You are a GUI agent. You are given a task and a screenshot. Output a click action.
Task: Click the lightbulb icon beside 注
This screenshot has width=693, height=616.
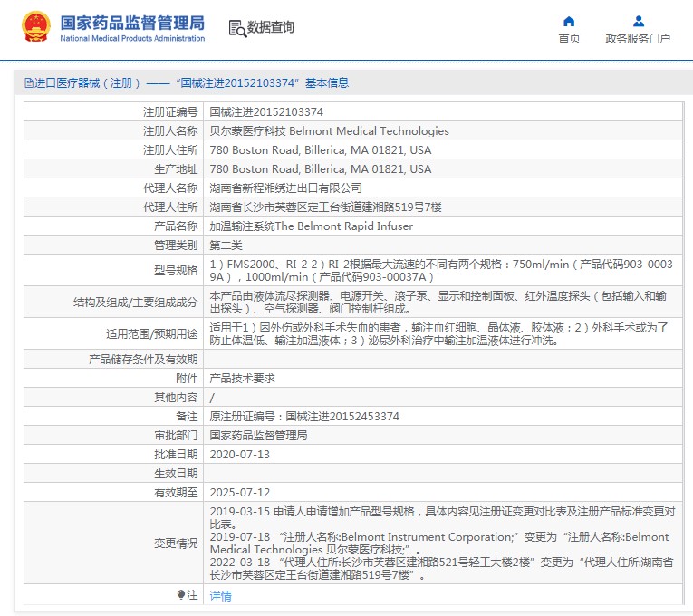pos(181,595)
